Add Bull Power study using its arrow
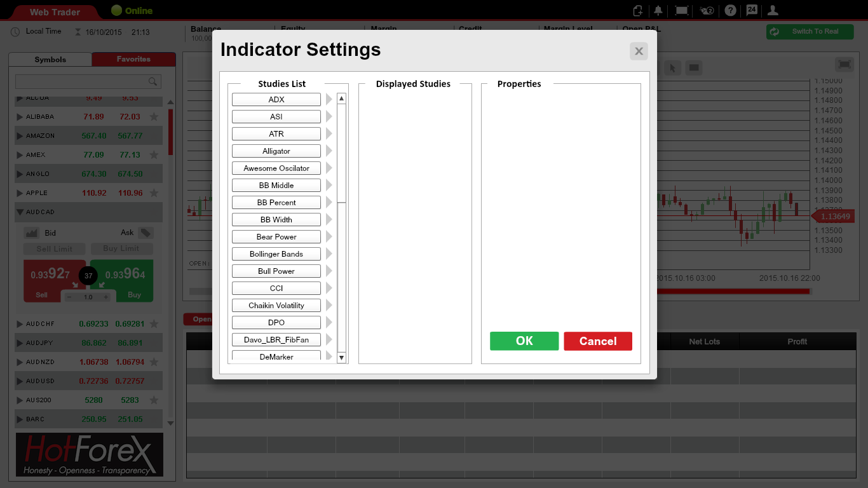The width and height of the screenshot is (868, 488). [329, 271]
